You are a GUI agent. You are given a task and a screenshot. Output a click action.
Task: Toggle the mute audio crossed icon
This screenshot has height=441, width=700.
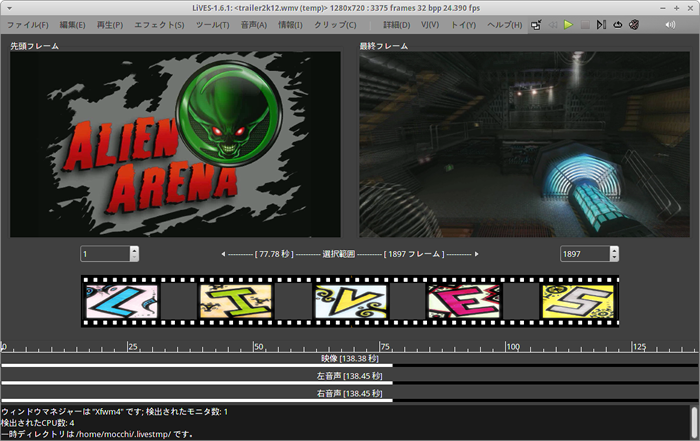pyautogui.click(x=633, y=25)
